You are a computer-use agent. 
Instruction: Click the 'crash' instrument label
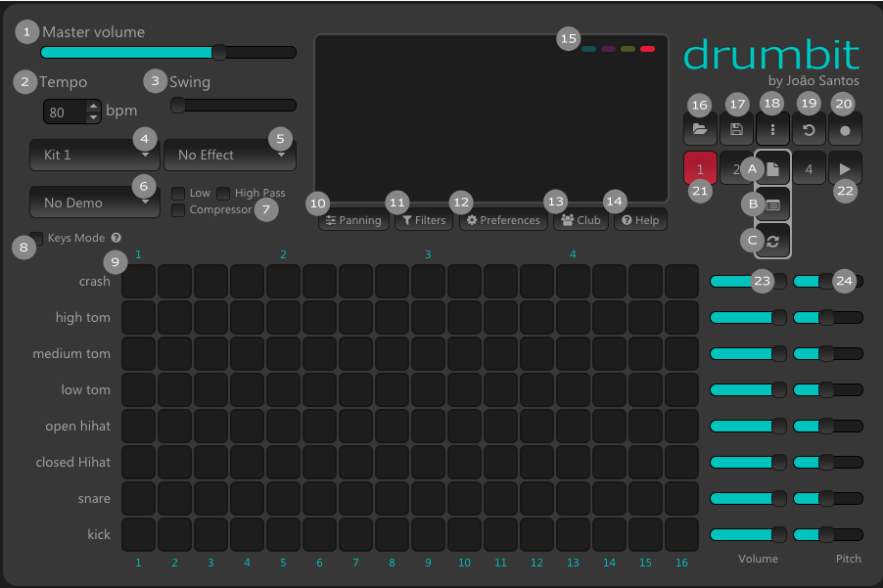tap(95, 282)
